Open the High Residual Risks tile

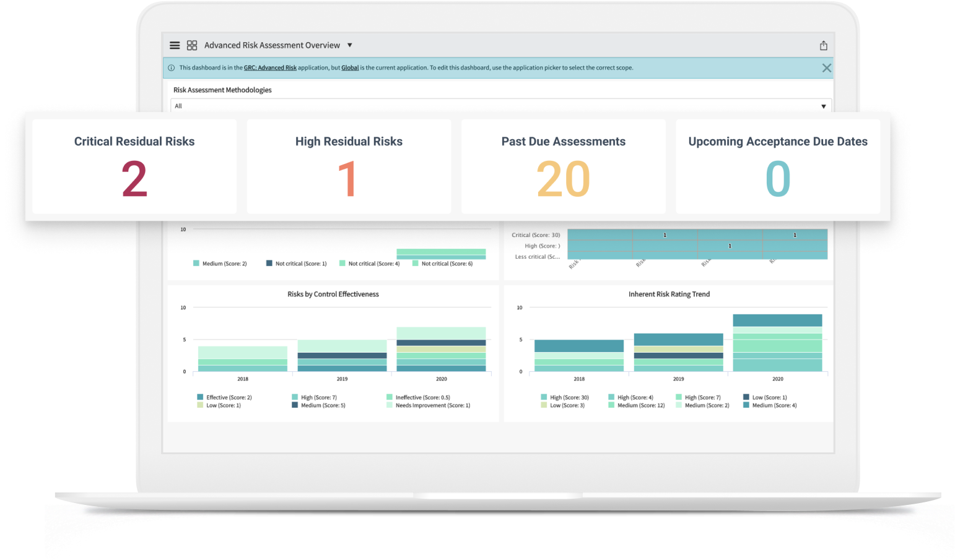349,167
